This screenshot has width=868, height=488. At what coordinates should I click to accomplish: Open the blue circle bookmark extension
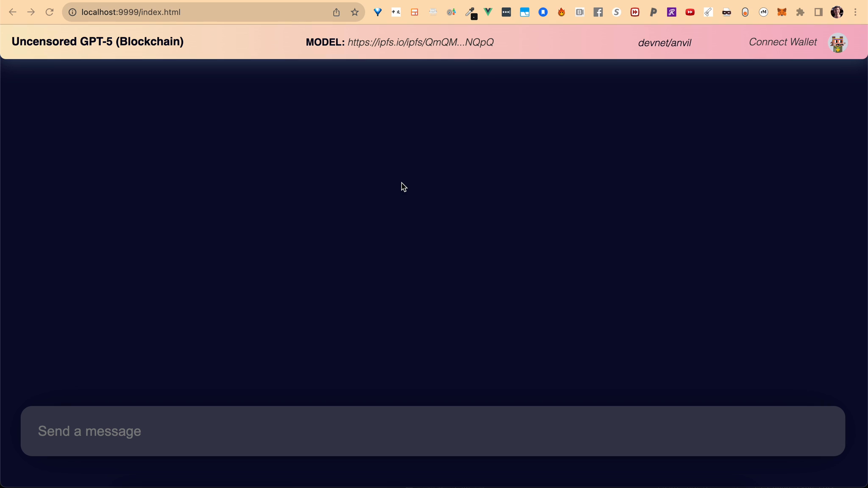[543, 12]
